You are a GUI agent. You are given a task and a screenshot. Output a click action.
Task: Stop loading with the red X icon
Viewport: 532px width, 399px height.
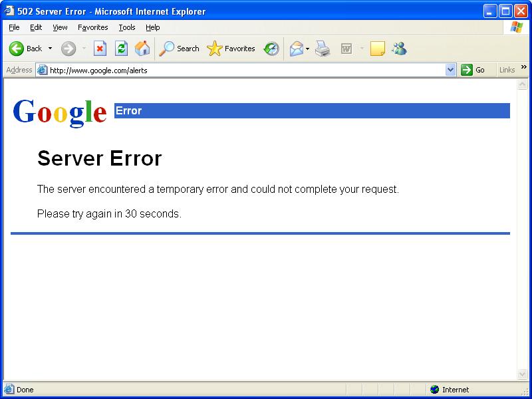click(100, 49)
